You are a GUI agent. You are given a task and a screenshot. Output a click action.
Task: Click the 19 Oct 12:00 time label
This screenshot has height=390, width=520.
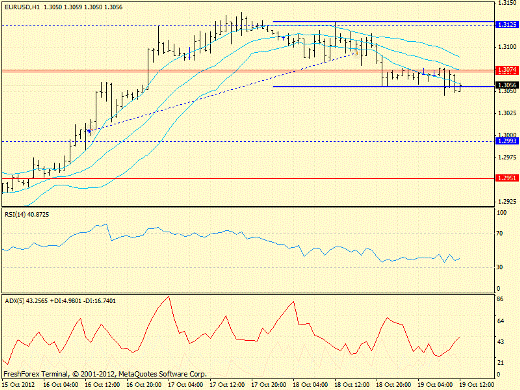point(477,385)
